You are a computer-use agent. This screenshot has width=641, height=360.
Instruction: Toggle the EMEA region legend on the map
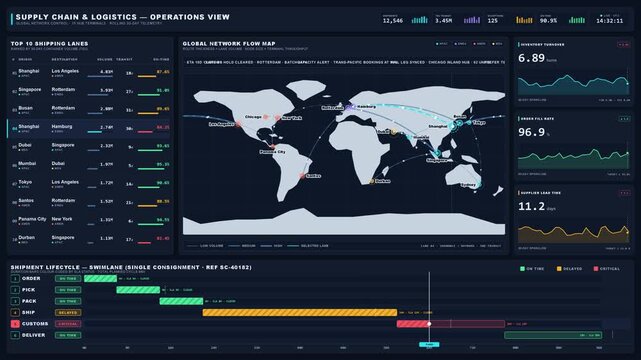[x=460, y=44]
